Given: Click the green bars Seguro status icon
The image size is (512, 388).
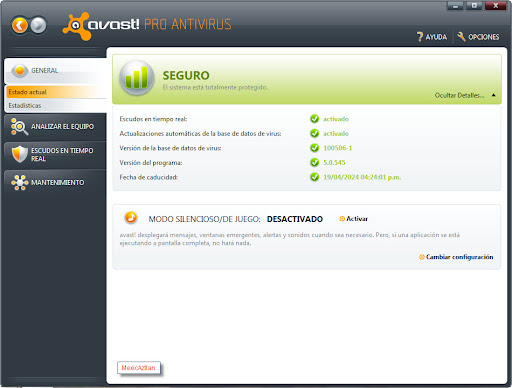Looking at the screenshot, I should [137, 78].
